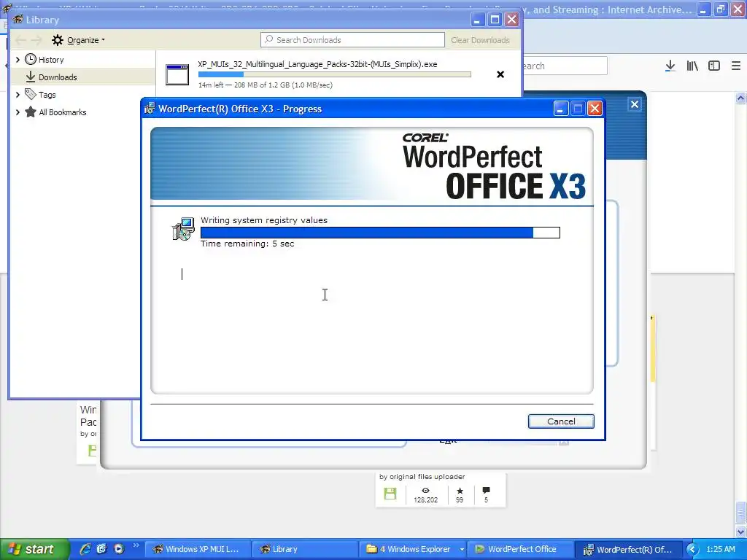This screenshot has width=747, height=560.
Task: Select Tags in the Library sidebar
Action: point(47,95)
